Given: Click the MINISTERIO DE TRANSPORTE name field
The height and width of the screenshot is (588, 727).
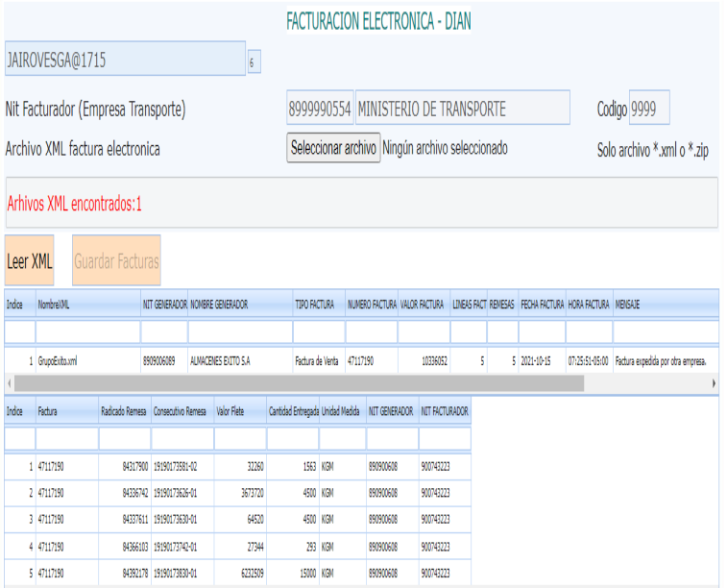Looking at the screenshot, I should pyautogui.click(x=462, y=108).
